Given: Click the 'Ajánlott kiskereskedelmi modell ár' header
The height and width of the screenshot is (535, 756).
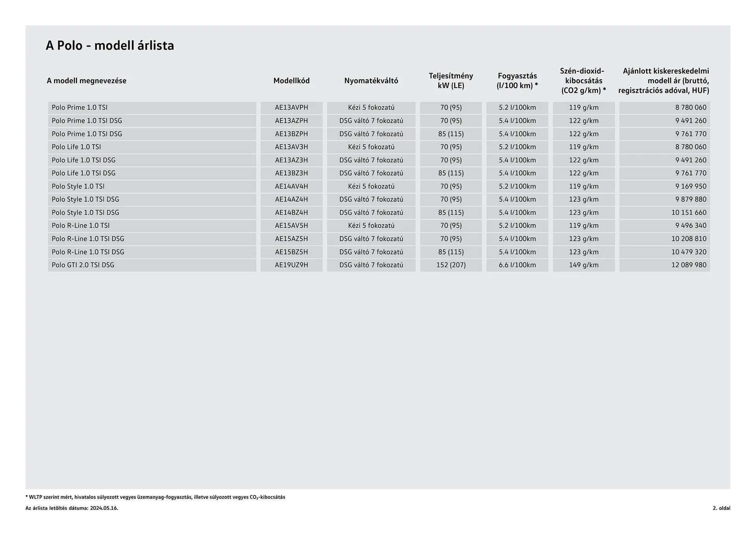Looking at the screenshot, I should coord(665,81).
